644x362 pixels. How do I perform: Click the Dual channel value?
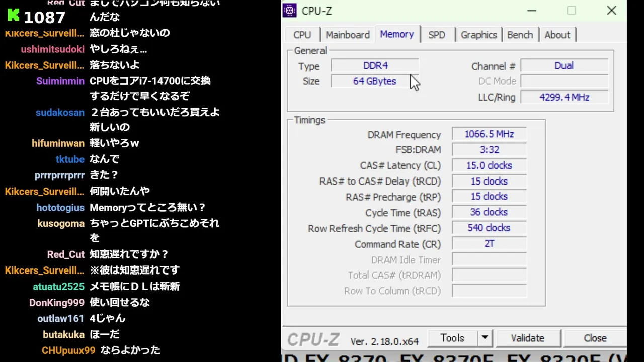(x=564, y=65)
